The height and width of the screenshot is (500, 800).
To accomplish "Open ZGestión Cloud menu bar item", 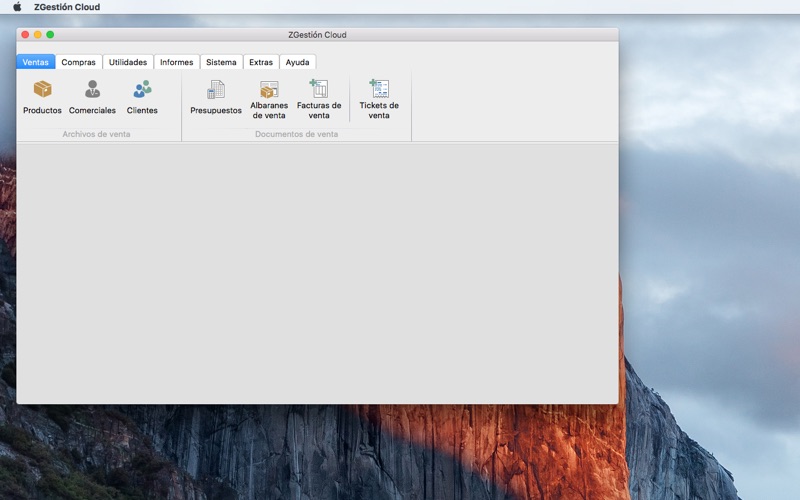I will click(x=67, y=7).
